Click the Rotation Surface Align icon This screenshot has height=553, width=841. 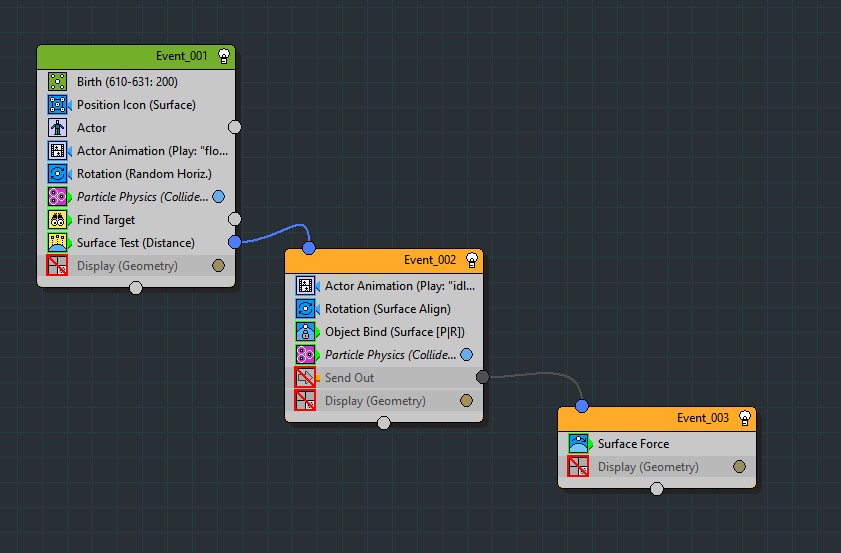306,309
